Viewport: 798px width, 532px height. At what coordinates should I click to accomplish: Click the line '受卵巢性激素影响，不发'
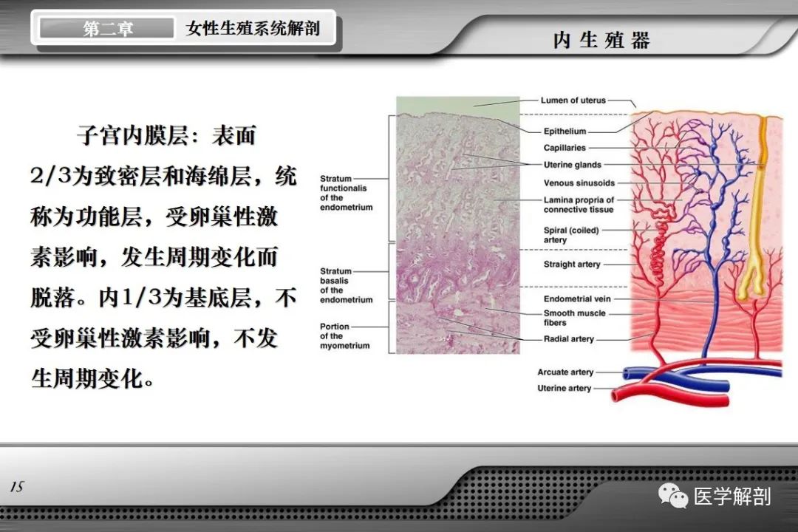[154, 338]
